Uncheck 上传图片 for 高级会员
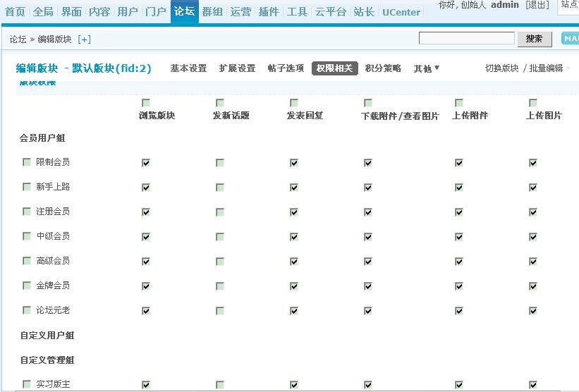Viewport: 579px width, 392px height. 533,262
